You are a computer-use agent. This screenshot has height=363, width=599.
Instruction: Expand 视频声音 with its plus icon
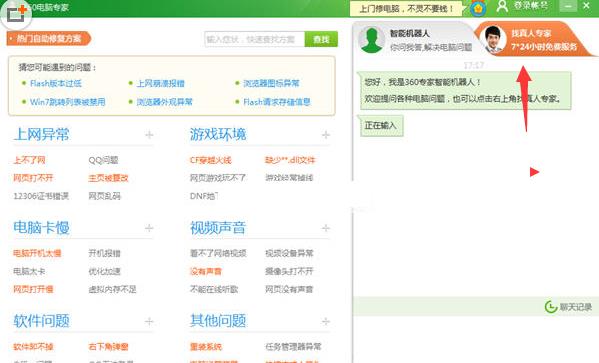pyautogui.click(x=326, y=228)
